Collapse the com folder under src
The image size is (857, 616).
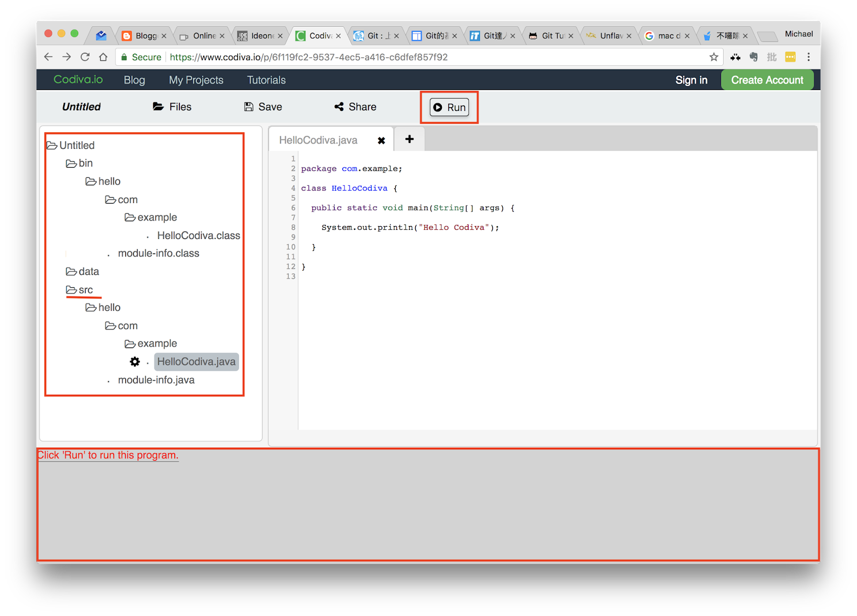122,326
